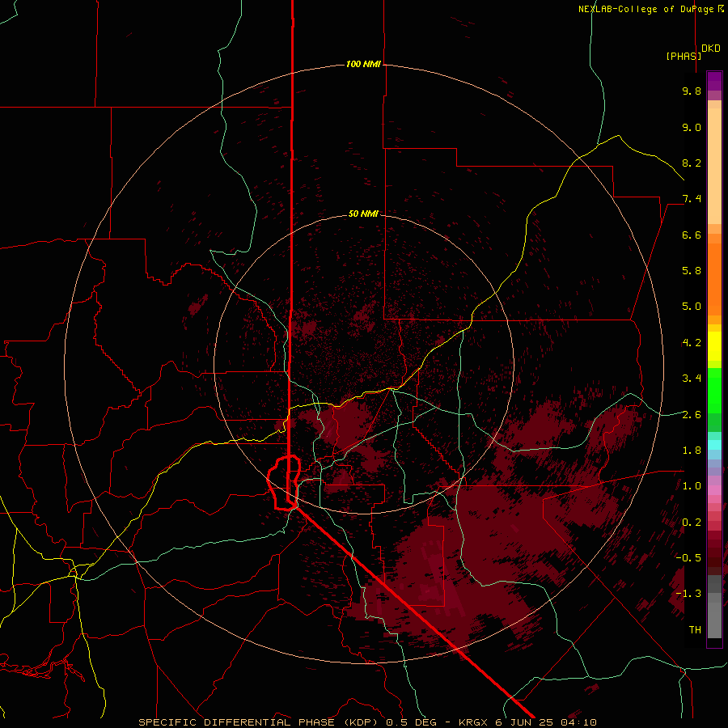728x728 pixels.
Task: Click the 9.0 legend value
Action: [x=692, y=127]
